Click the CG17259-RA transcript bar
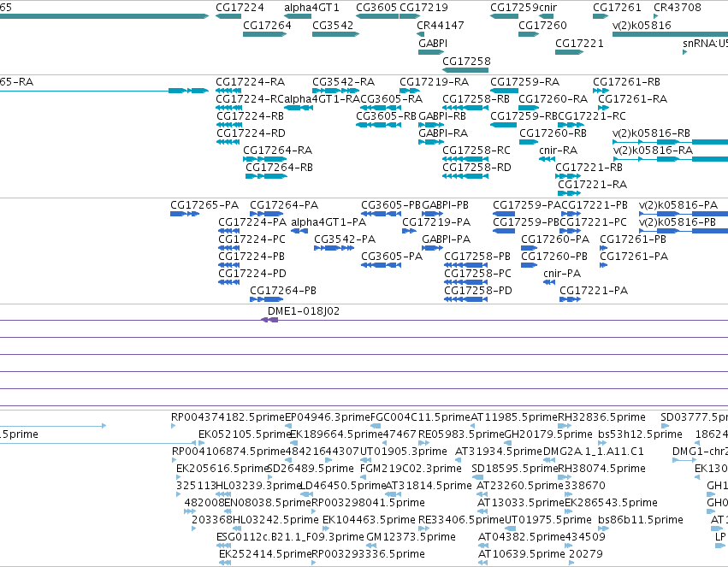728x567 pixels. (504, 91)
